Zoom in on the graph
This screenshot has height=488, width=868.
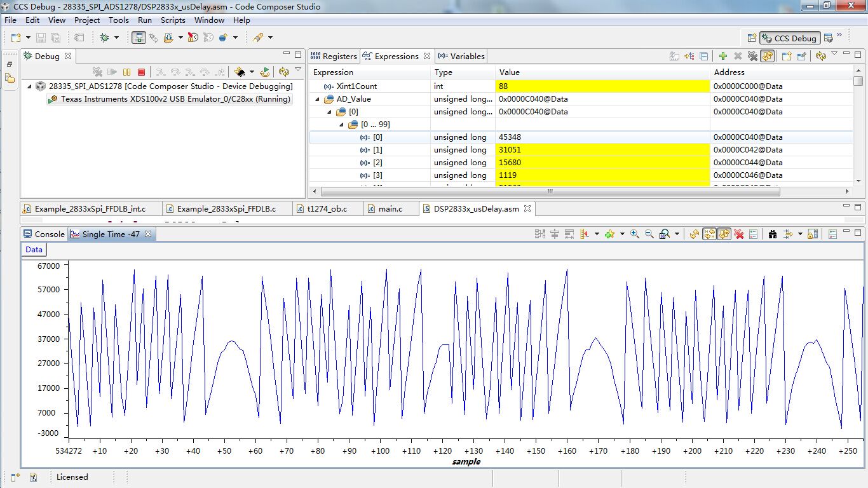pyautogui.click(x=634, y=234)
